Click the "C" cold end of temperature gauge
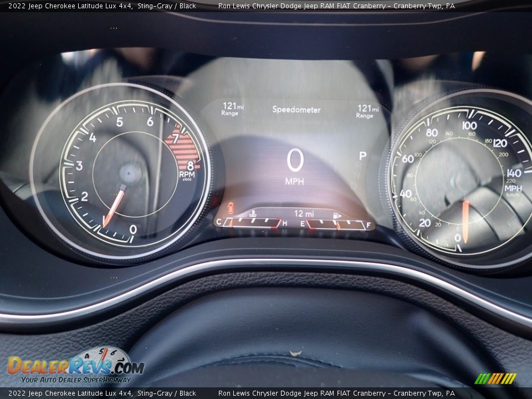This screenshot has width=532, height=399. click(x=219, y=222)
